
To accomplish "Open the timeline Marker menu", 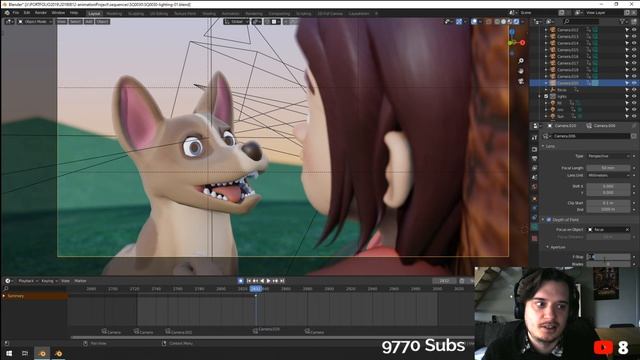I will [80, 281].
